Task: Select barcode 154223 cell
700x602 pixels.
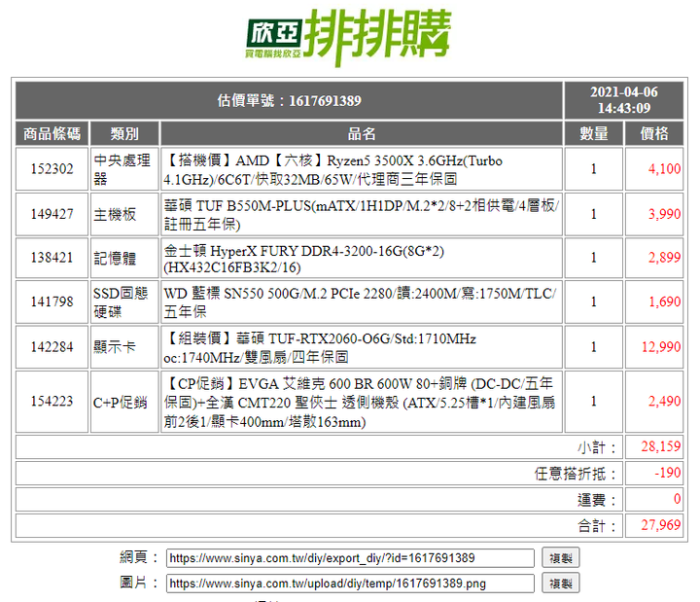Action: pyautogui.click(x=52, y=402)
